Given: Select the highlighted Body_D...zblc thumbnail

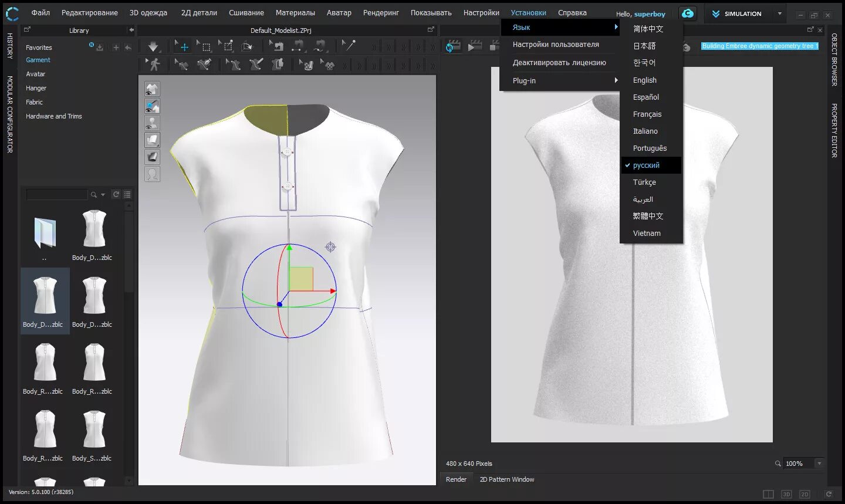Looking at the screenshot, I should click(45, 301).
